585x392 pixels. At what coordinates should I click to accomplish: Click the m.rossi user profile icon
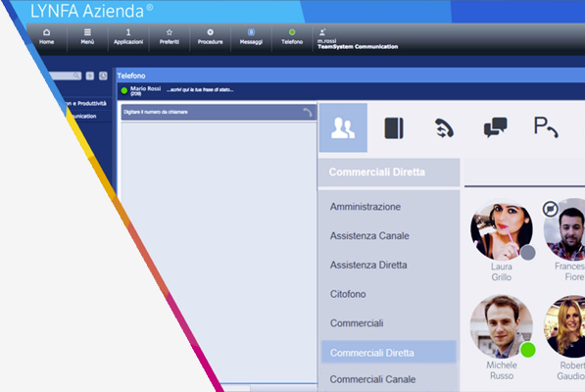click(322, 32)
